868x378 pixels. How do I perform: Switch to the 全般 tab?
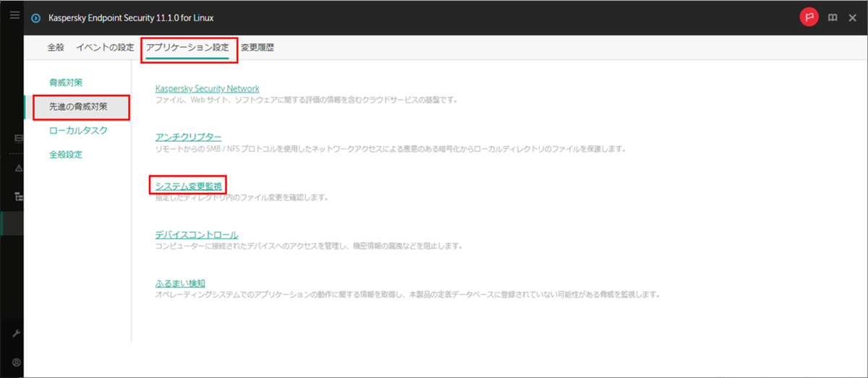(56, 48)
